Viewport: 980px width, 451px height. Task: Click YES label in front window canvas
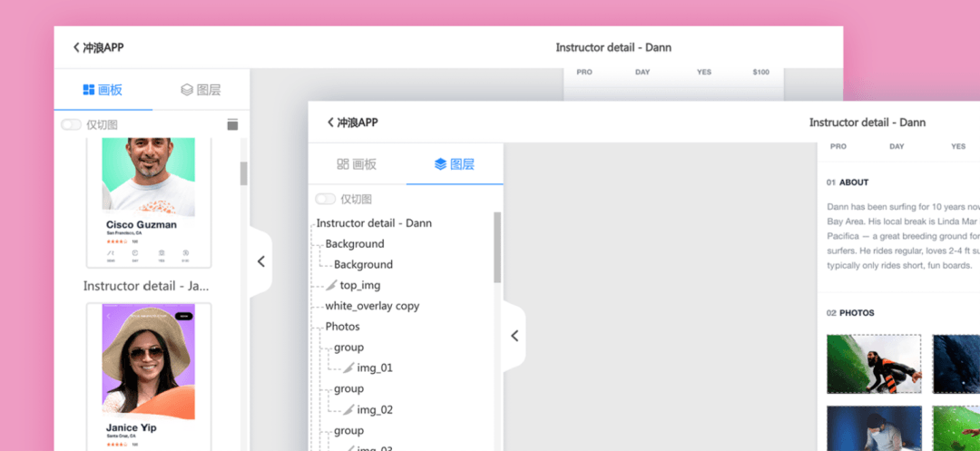[x=958, y=146]
